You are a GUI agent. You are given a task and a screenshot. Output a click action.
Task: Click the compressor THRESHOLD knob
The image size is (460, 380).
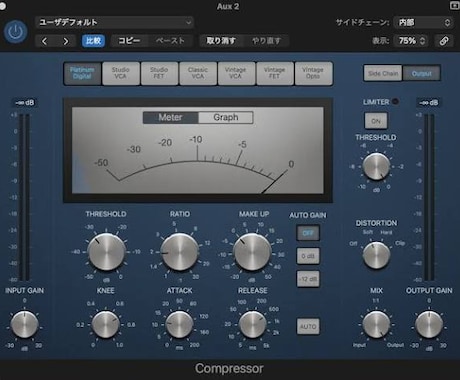click(x=106, y=252)
